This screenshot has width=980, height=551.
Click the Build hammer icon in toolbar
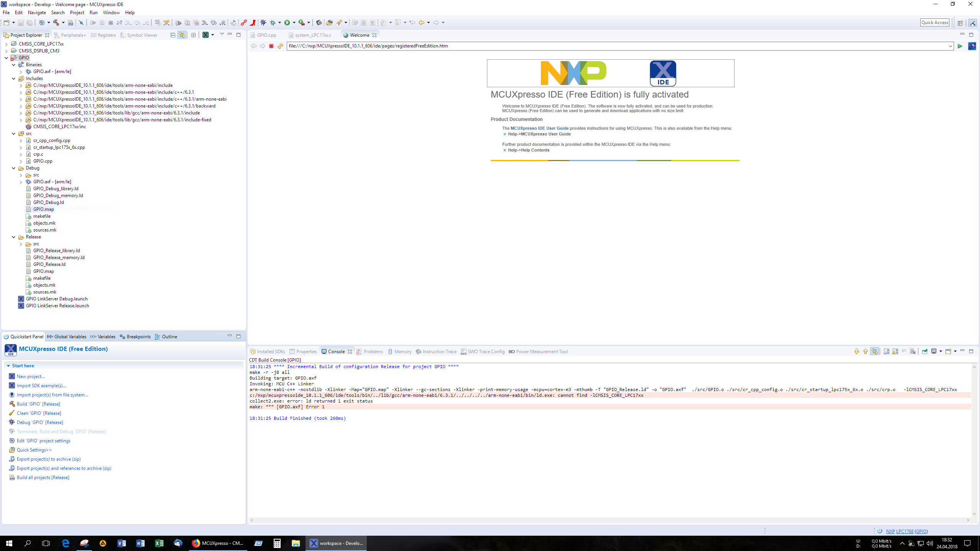[56, 23]
